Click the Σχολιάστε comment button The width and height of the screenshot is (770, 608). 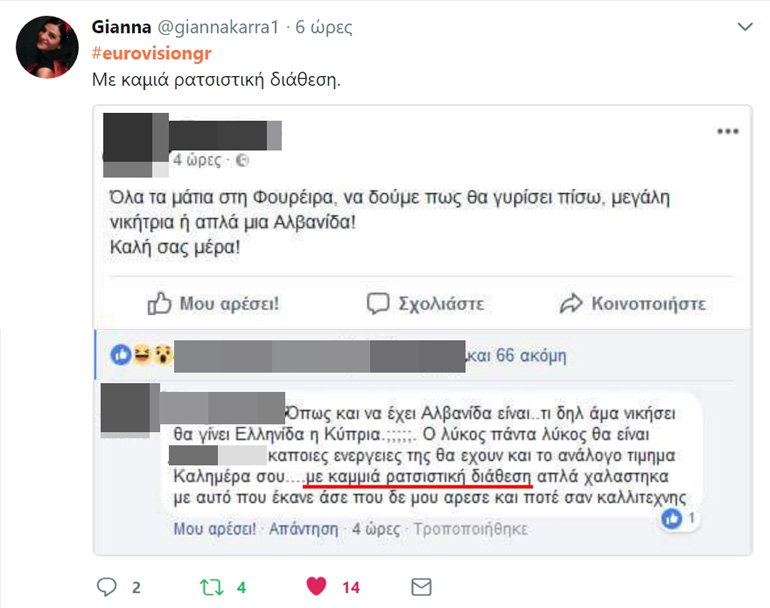tap(425, 303)
